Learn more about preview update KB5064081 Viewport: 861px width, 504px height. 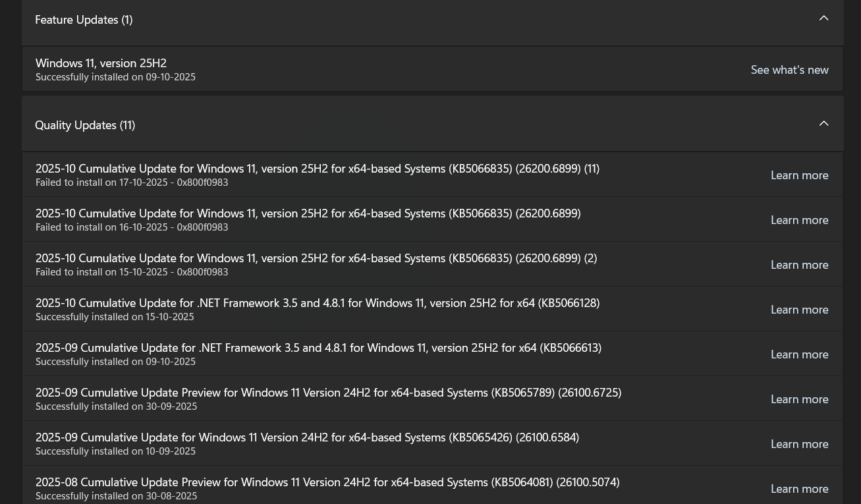[x=799, y=488]
